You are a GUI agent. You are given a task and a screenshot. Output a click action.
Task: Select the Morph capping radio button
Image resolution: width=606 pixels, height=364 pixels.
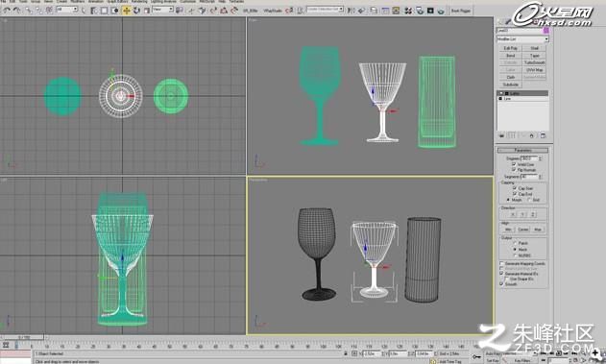coord(508,200)
